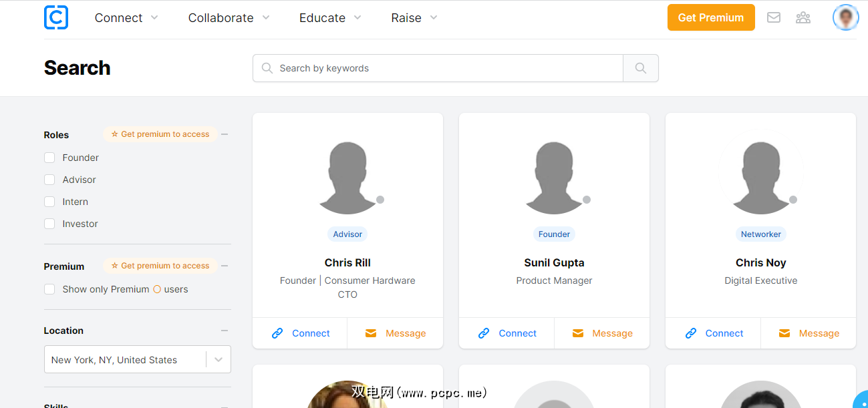The image size is (868, 408).
Task: Open Chris Noy name link
Action: click(x=760, y=262)
